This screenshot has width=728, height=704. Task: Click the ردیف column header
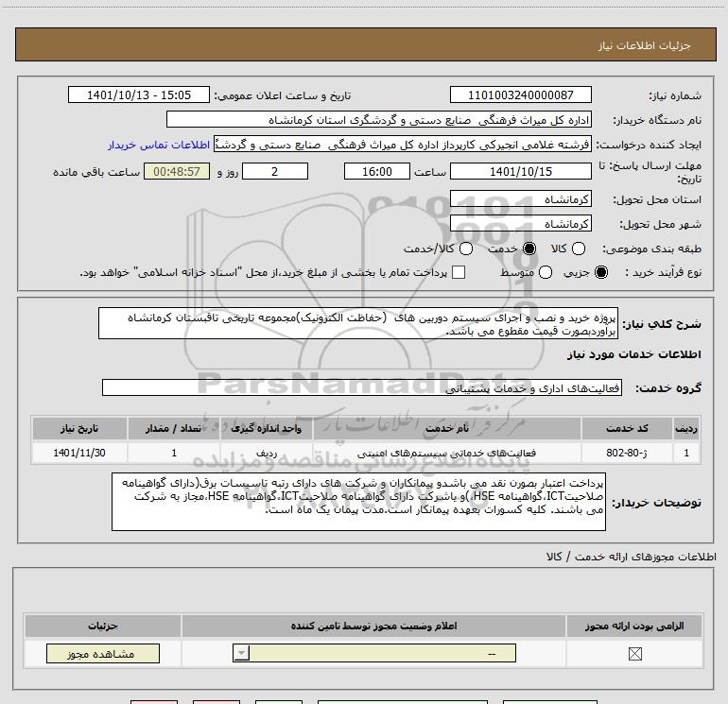coord(686,428)
